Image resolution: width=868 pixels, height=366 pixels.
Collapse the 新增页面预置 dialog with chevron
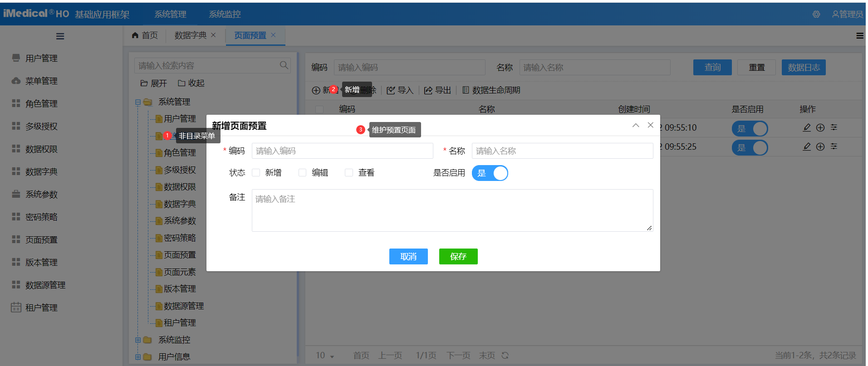point(636,125)
